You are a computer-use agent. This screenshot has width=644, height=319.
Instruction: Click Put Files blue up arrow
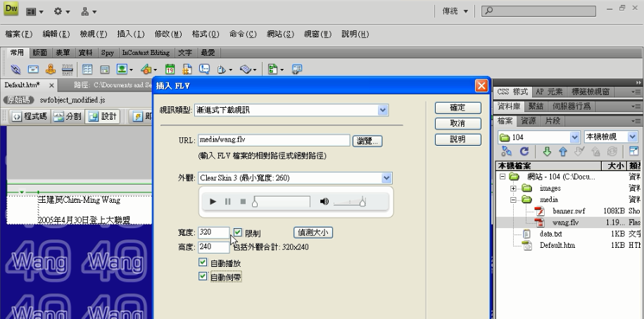(x=562, y=151)
